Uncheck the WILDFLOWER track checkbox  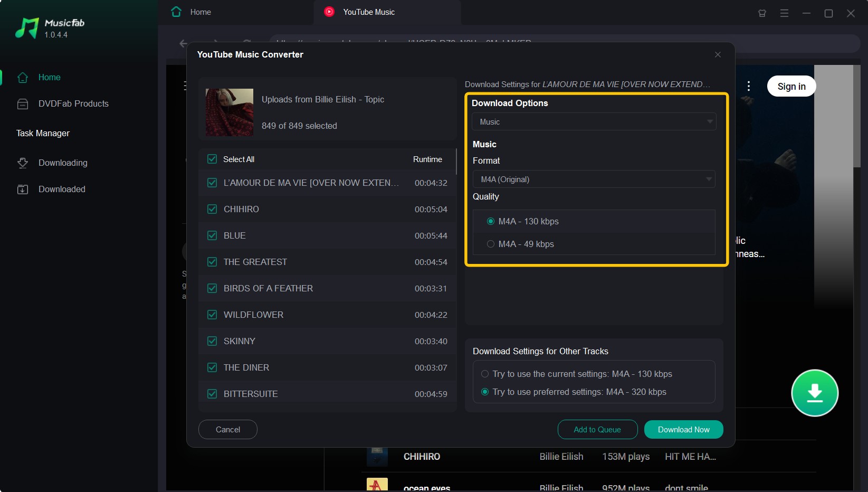(212, 315)
